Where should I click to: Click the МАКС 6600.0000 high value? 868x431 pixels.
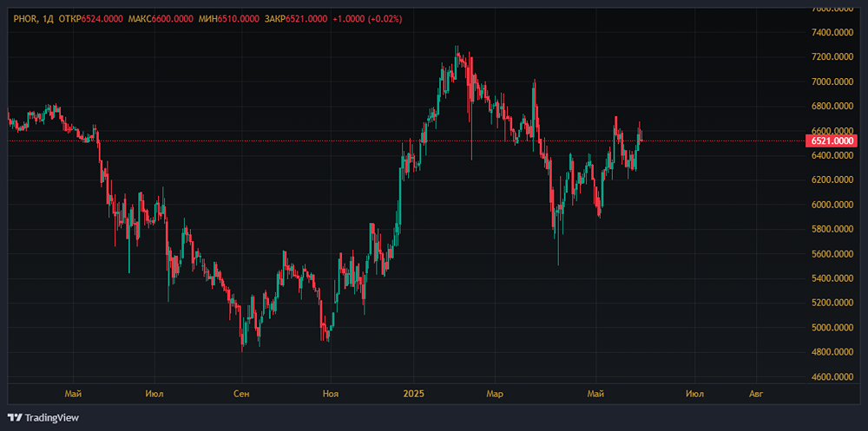coord(161,19)
